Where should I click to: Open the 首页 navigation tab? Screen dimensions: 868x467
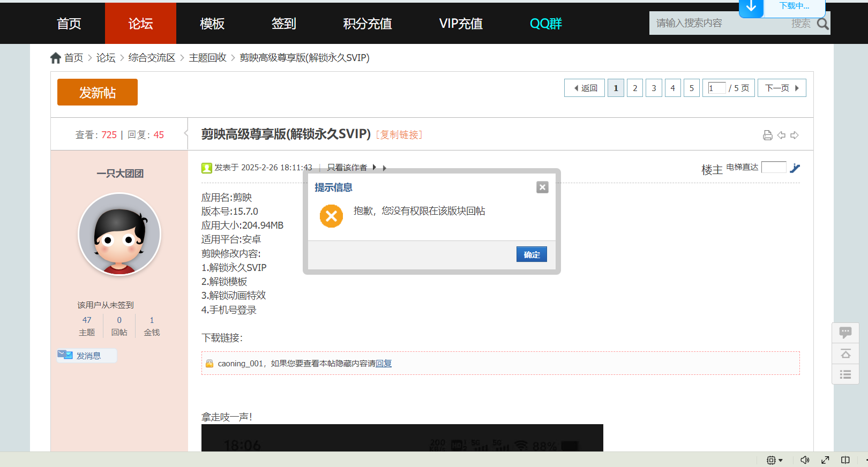point(69,24)
